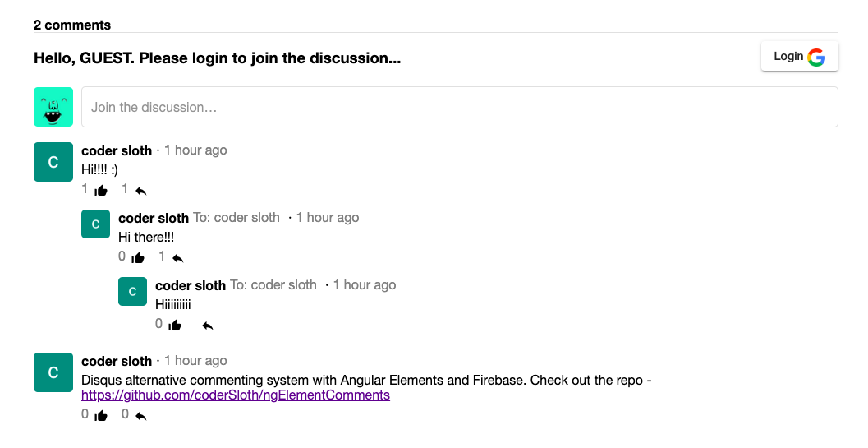Click the guest avatar beside the comment box
Screen dimensions: 868x448
click(53, 107)
